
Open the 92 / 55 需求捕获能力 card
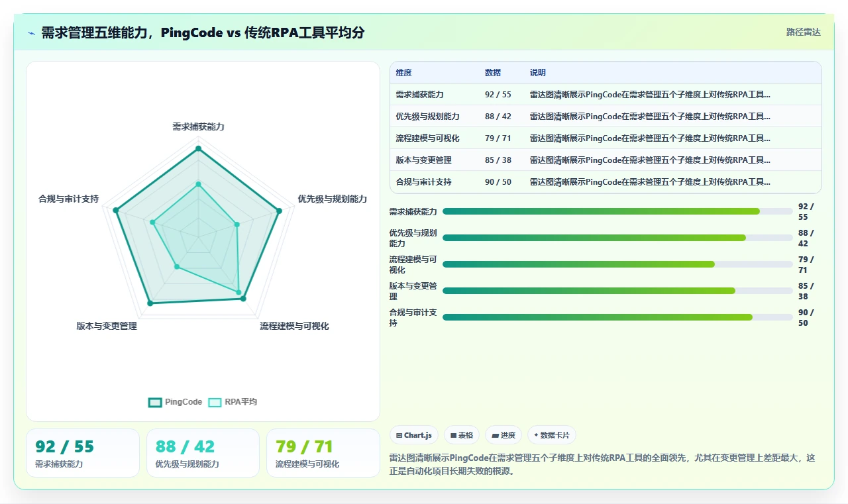83,453
